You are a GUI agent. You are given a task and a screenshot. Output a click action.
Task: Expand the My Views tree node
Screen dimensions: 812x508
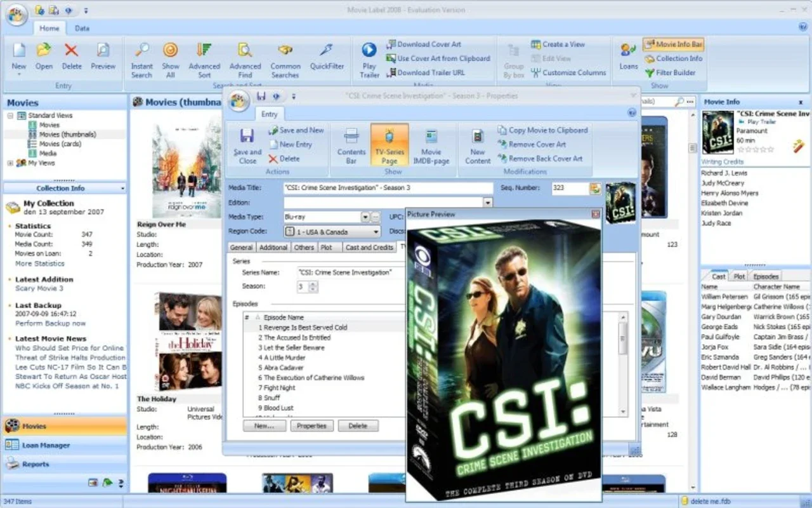click(x=11, y=163)
